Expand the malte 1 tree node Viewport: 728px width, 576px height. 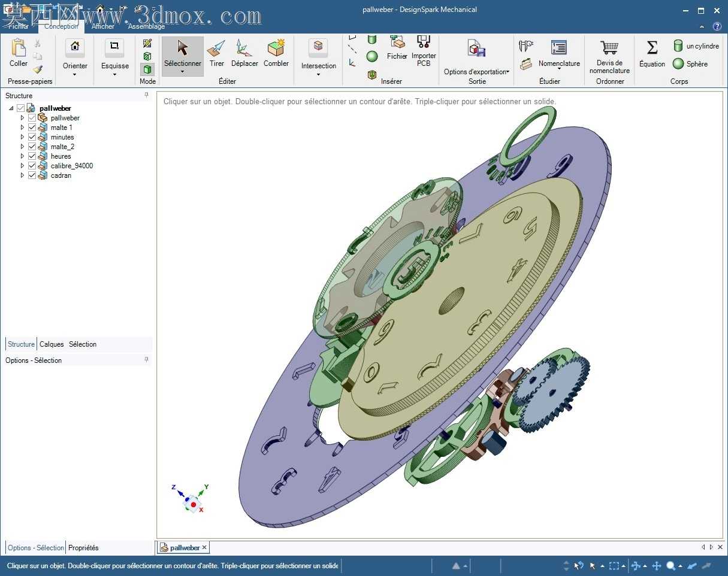coord(23,128)
